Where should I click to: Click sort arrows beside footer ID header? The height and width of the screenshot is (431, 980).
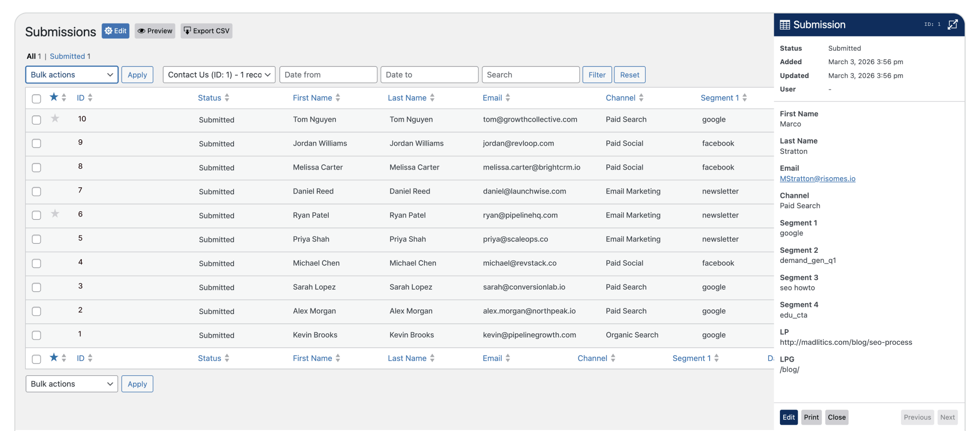(x=90, y=358)
